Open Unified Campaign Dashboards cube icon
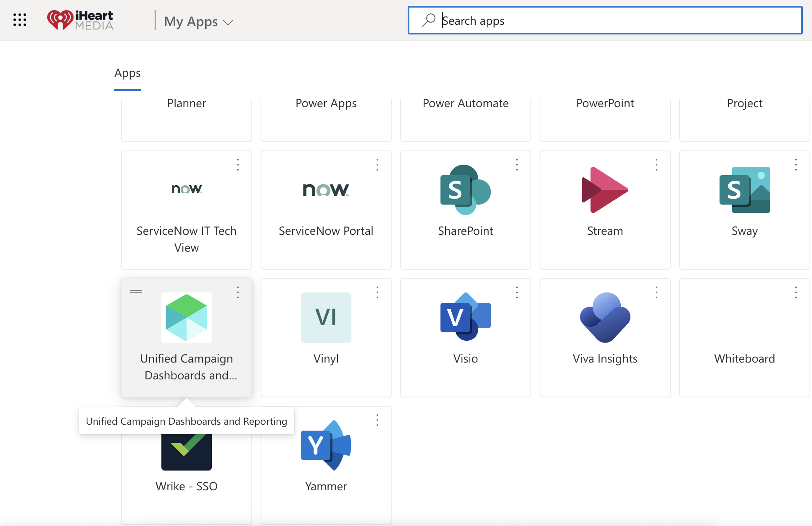Viewport: 812px width, 526px height. click(187, 318)
